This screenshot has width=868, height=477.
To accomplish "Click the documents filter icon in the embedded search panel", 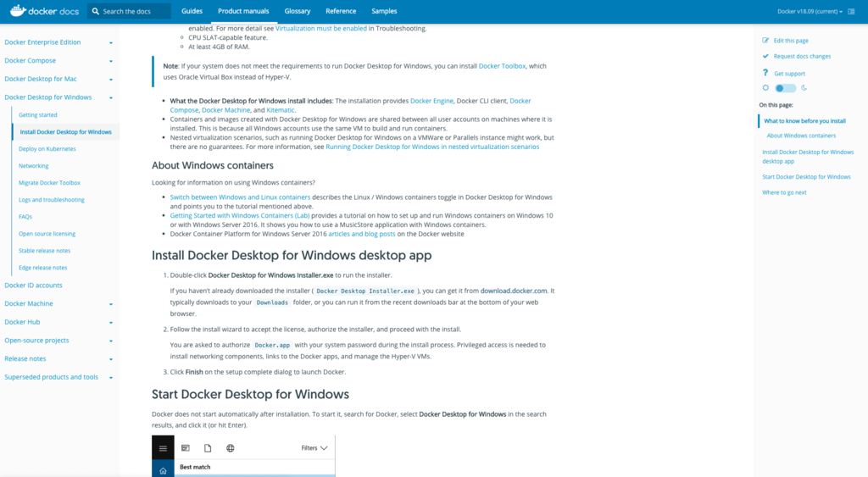I will coord(208,448).
